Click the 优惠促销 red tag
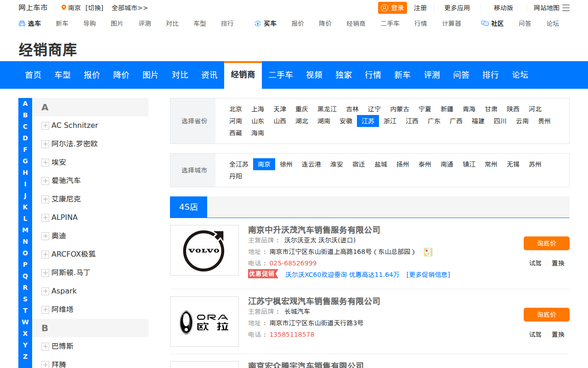 pos(263,274)
